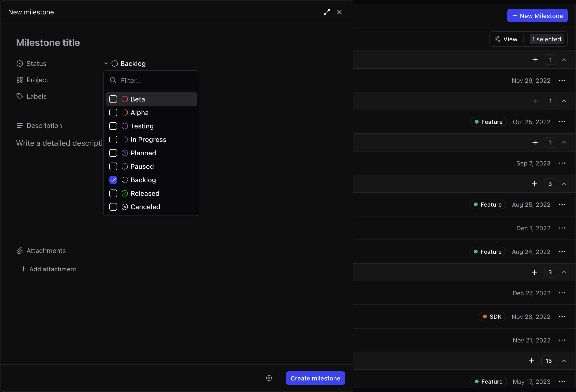Open the overflow menu on the Sep 7, 2023 row
Screen dimensions: 576x392
pyautogui.click(x=562, y=163)
